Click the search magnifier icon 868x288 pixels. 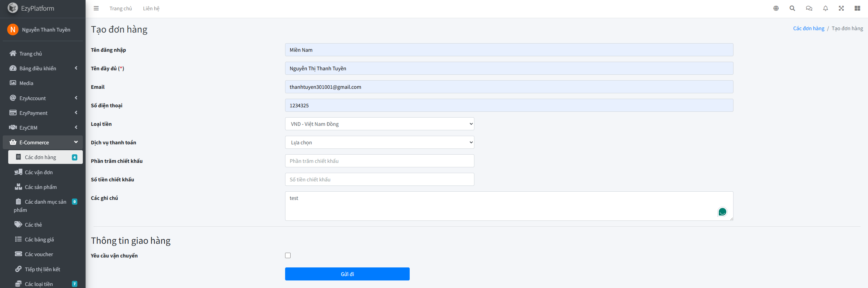792,8
